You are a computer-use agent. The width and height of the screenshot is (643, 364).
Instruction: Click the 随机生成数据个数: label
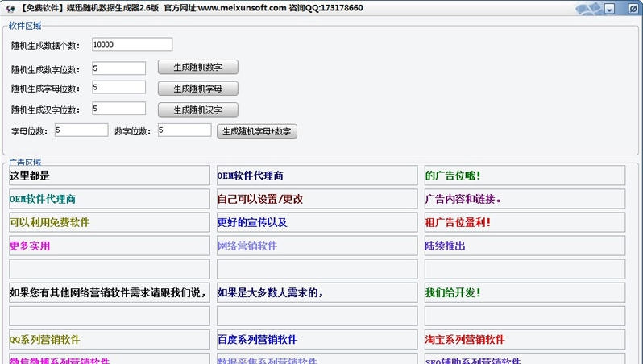[x=45, y=46]
